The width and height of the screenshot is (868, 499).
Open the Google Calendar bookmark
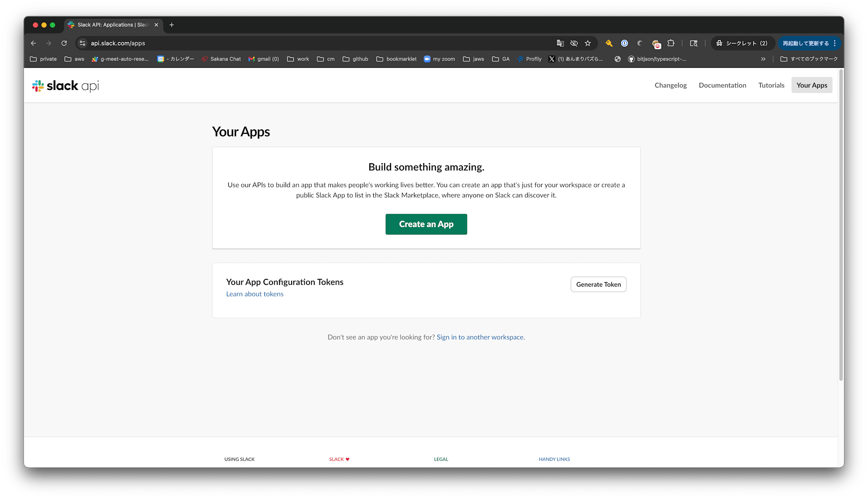[x=175, y=59]
